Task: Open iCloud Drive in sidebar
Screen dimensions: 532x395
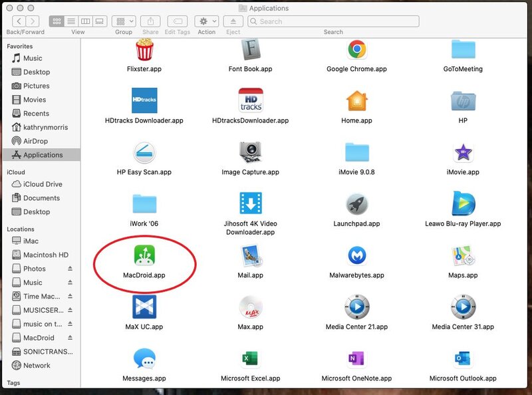Action: point(41,184)
